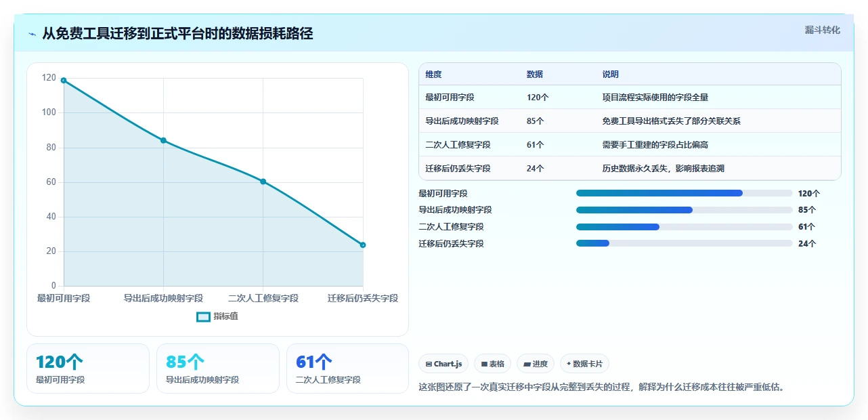Click the 二次人工修复字段 table row cell
Image resolution: width=868 pixels, height=420 pixels.
pos(458,145)
